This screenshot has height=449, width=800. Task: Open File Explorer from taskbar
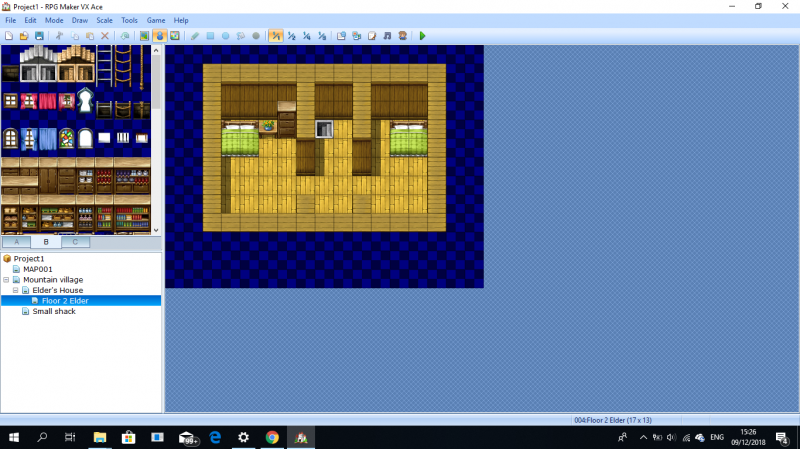click(x=99, y=437)
